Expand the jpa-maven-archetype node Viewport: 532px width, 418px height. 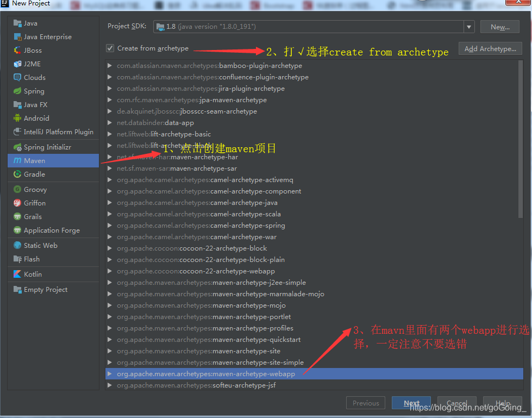pos(110,100)
